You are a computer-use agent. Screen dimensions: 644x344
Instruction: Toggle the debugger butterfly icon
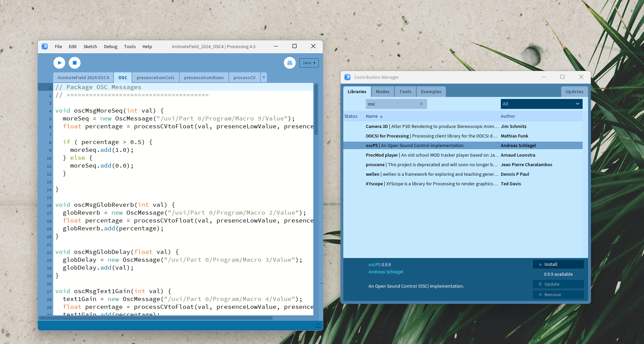(x=289, y=63)
